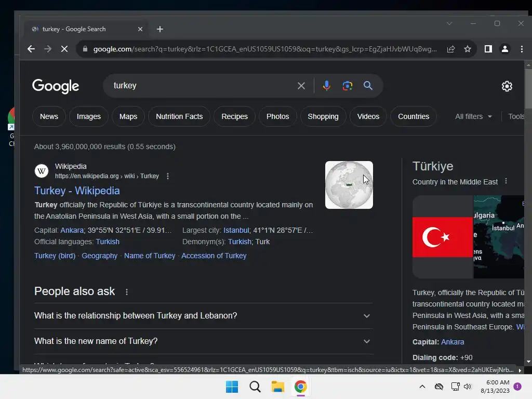
Task: Expand the new name of Turkey question
Action: point(203,341)
